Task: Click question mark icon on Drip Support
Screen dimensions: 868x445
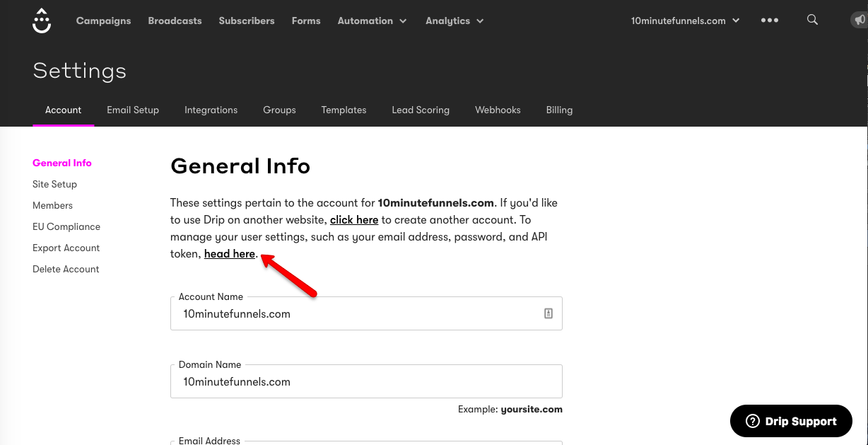Action: [x=753, y=422]
